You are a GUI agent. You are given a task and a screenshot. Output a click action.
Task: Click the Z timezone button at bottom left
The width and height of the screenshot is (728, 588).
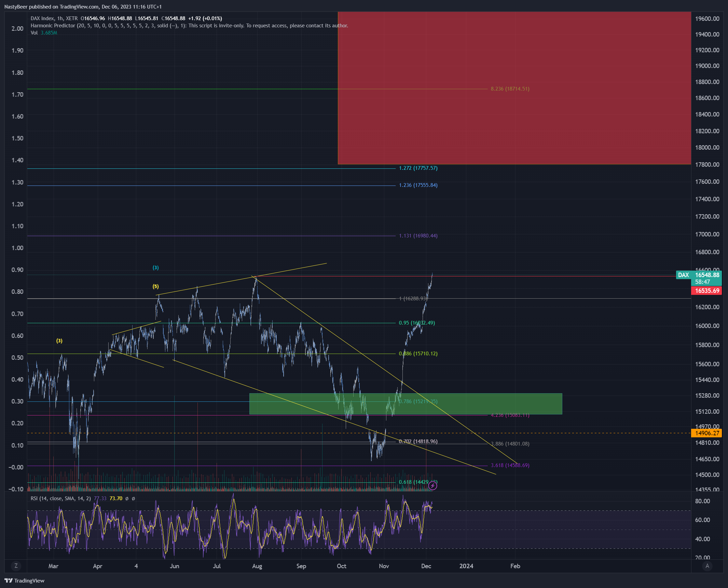16,566
